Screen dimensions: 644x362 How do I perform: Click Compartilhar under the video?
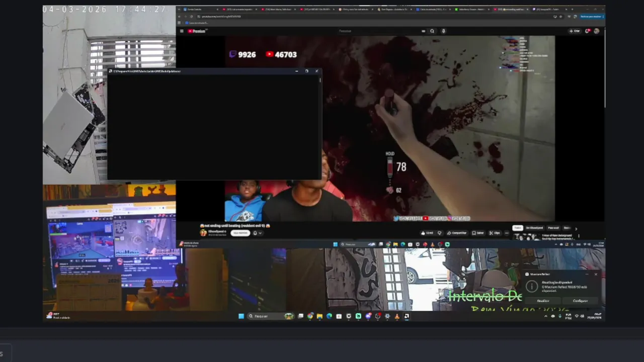click(457, 233)
